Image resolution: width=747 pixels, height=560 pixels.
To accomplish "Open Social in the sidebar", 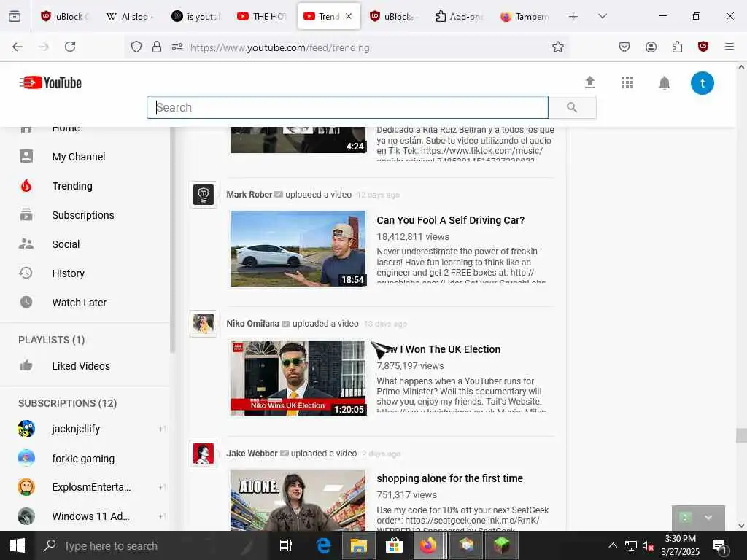I will pos(66,244).
